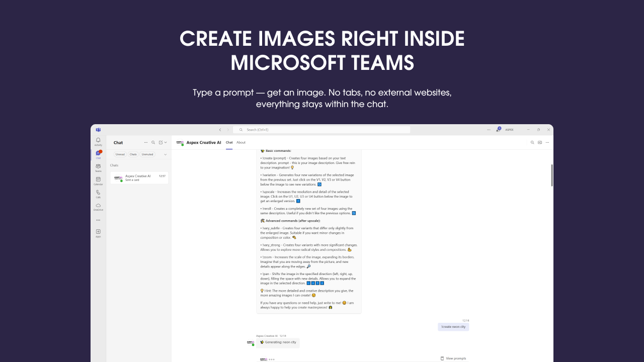Toggle the Unread chat filter

pyautogui.click(x=120, y=154)
